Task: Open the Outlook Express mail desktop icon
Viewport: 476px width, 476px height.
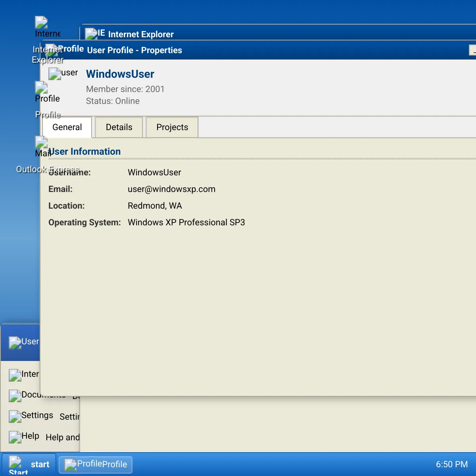Action: click(x=41, y=142)
